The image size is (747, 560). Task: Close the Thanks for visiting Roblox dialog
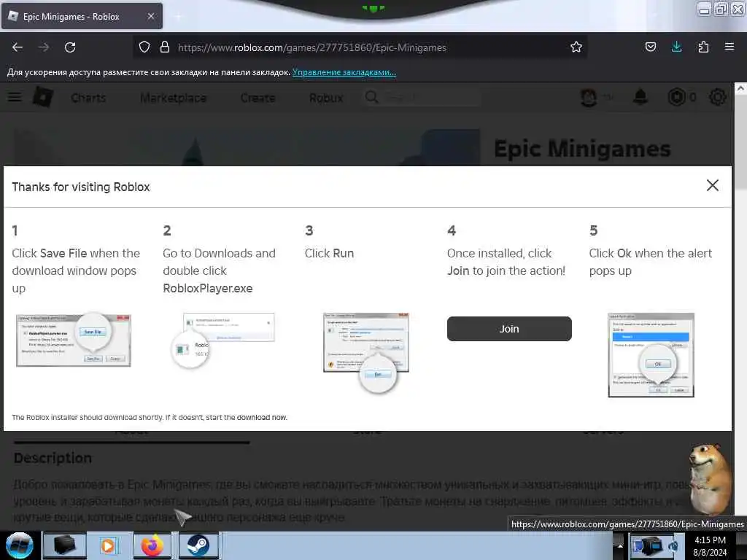click(x=712, y=185)
